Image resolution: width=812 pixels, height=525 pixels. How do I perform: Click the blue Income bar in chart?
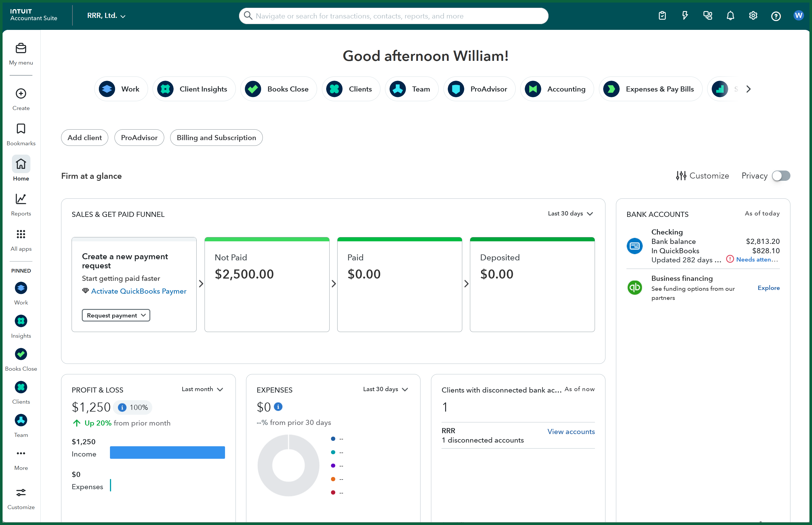(x=167, y=453)
